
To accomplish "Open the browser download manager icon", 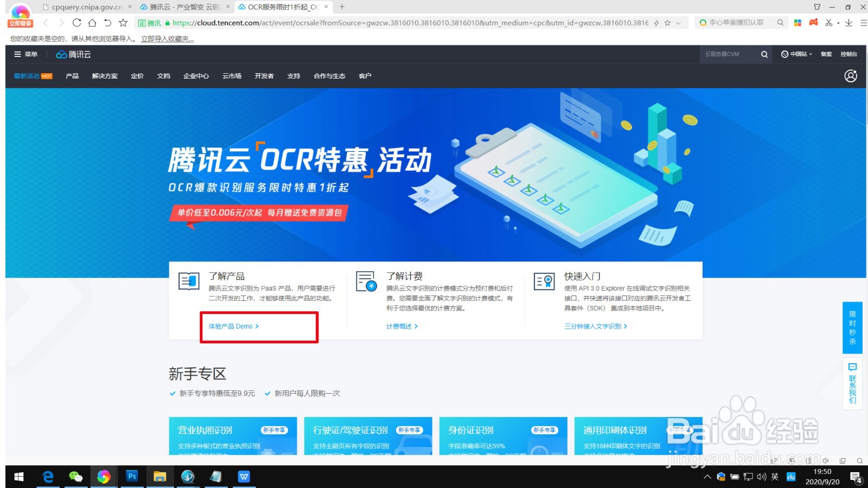I will coord(848,23).
